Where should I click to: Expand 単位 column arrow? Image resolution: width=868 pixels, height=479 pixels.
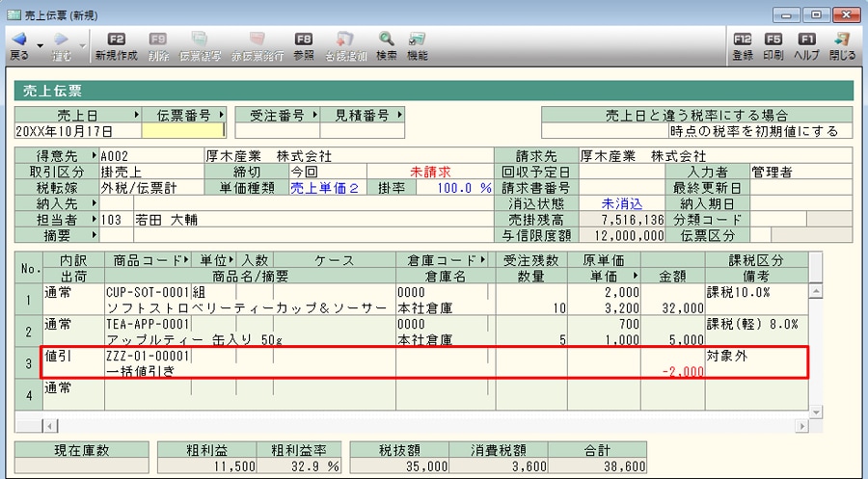point(231,260)
